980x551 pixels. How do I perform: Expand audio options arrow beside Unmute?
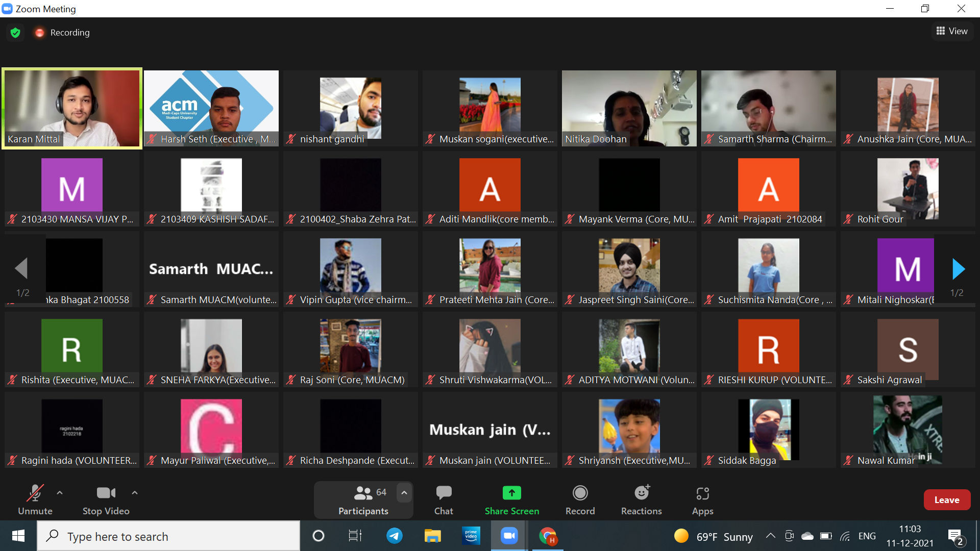[x=60, y=493]
